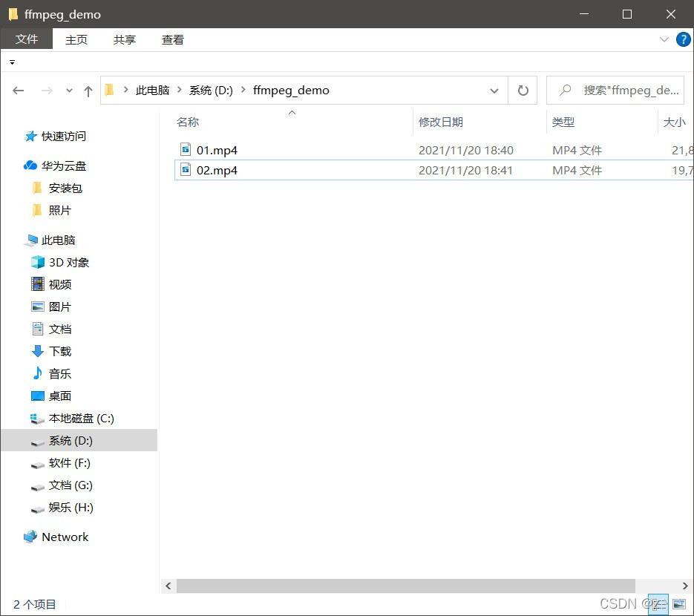Open 桌面 in the sidebar
Viewport: 694px width, 616px height.
tap(60, 396)
